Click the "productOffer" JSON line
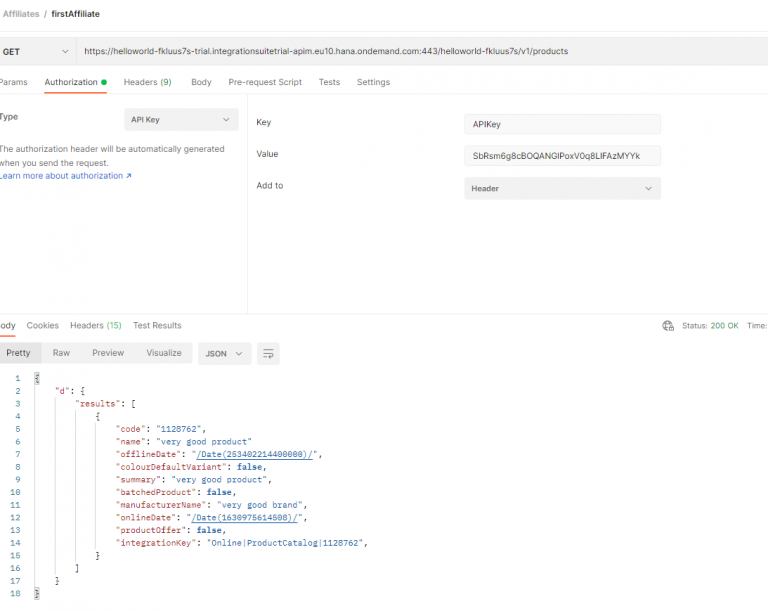The height and width of the screenshot is (611, 768). click(x=171, y=530)
